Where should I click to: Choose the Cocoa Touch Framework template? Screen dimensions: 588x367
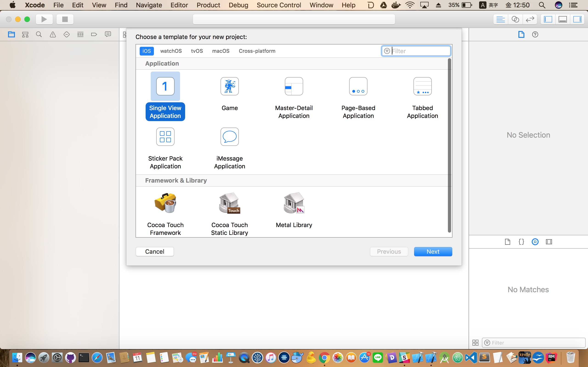(x=165, y=203)
